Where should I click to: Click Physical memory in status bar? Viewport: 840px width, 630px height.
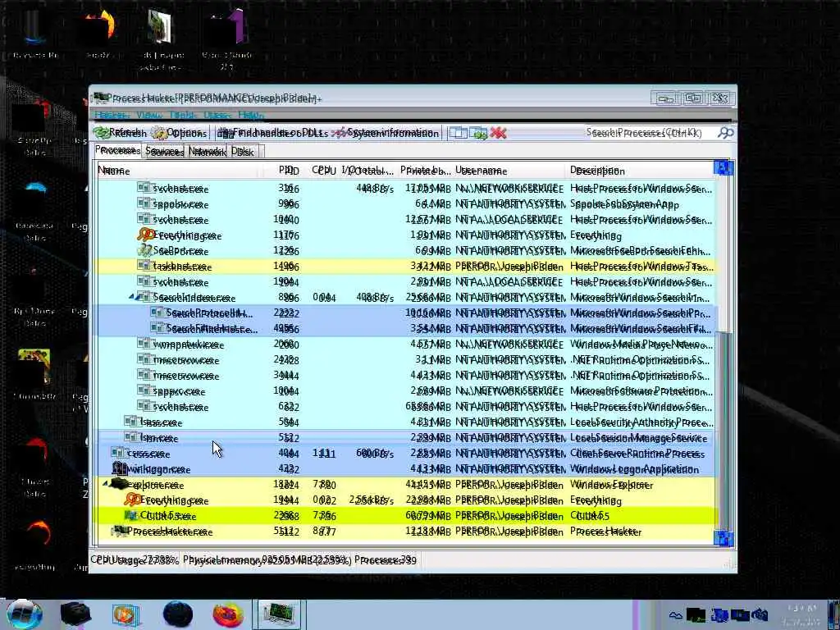pyautogui.click(x=267, y=560)
